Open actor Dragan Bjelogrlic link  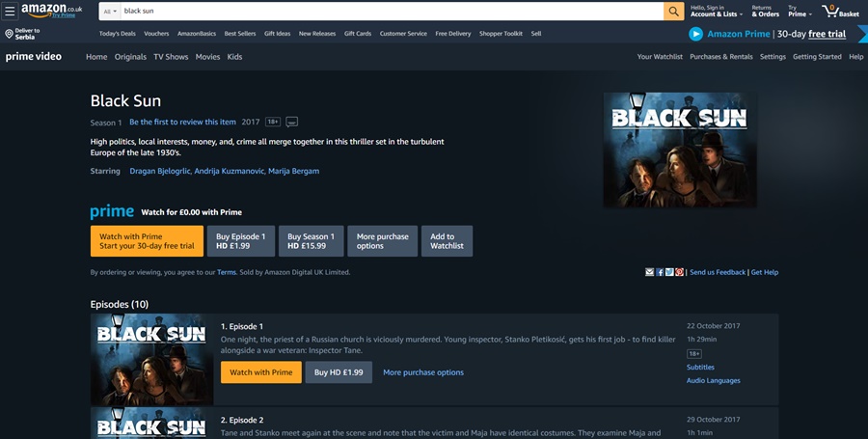point(159,171)
